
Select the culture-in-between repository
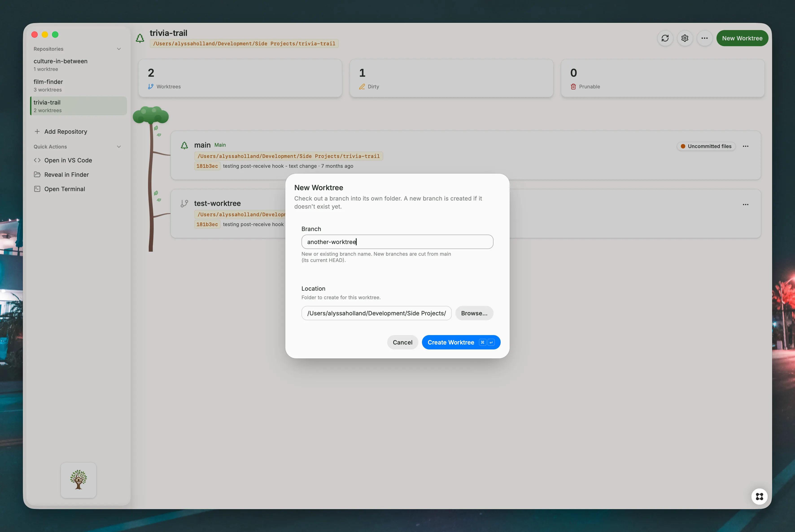(78, 65)
